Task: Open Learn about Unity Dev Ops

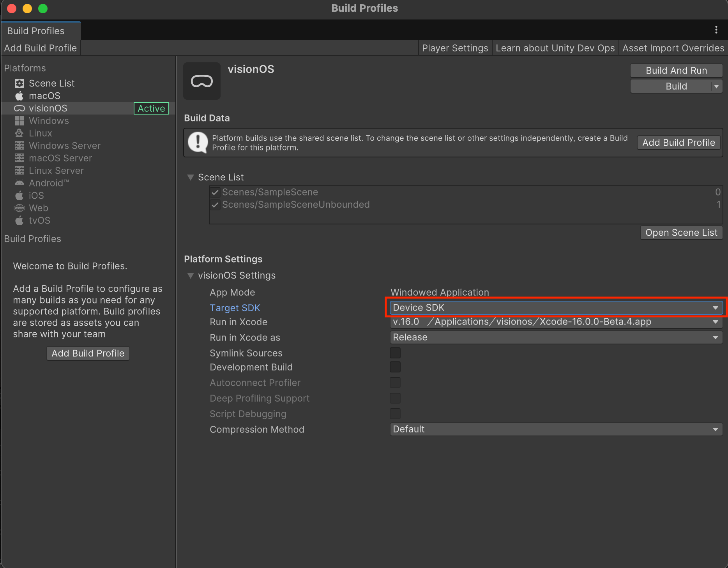Action: pos(555,48)
